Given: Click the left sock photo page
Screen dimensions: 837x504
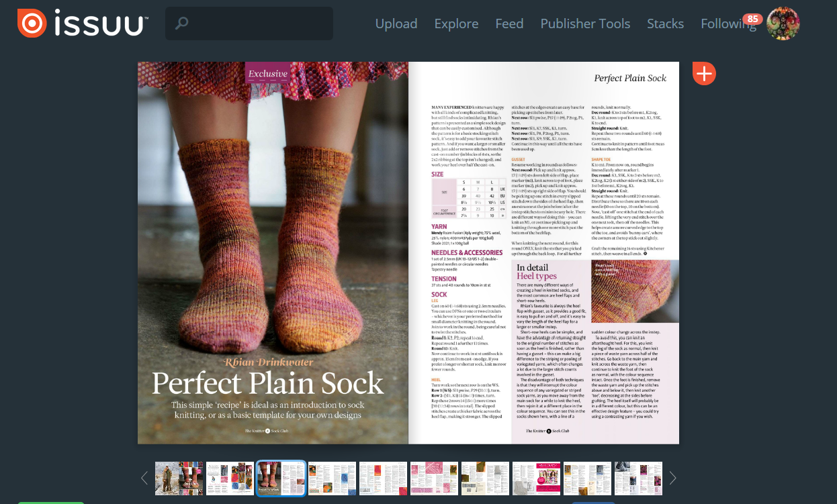Looking at the screenshot, I should pos(273,253).
